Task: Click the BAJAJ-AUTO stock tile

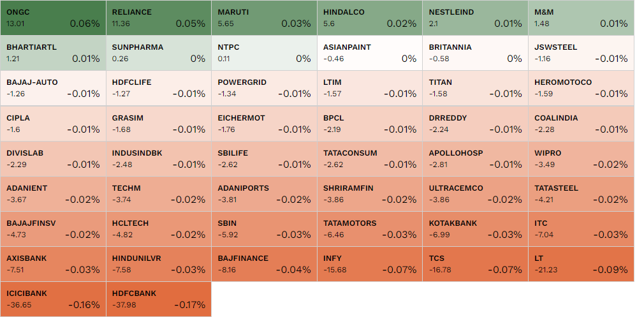Action: pyautogui.click(x=53, y=88)
